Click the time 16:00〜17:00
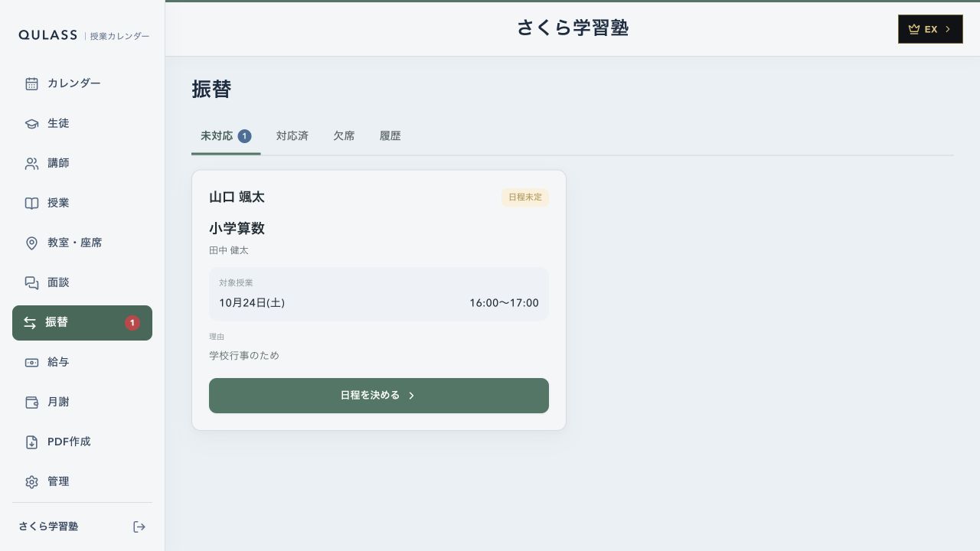This screenshot has height=551, width=980. pyautogui.click(x=504, y=303)
